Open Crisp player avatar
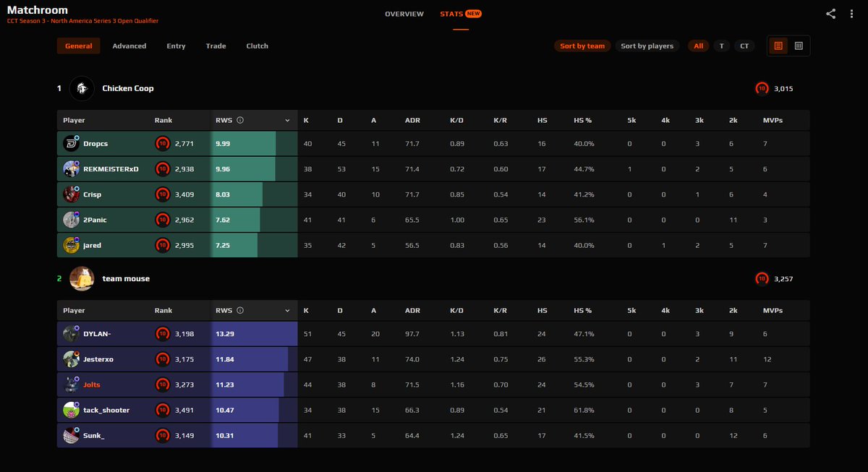Viewport: 868px width, 472px height. click(71, 194)
